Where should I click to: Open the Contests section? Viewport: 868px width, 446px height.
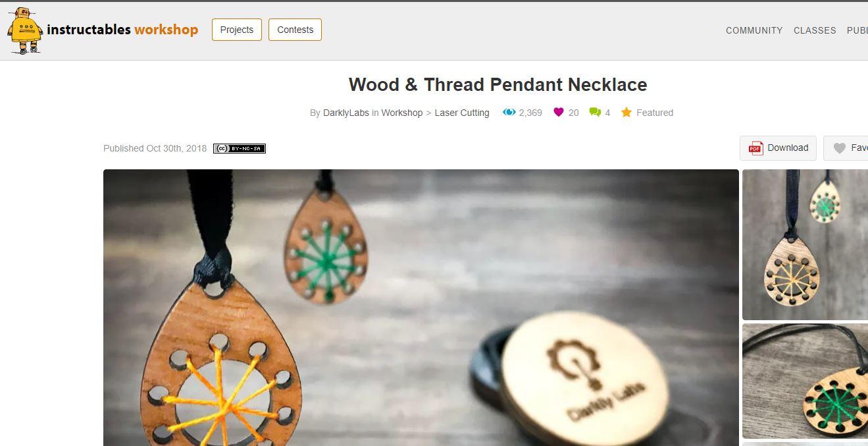point(295,30)
